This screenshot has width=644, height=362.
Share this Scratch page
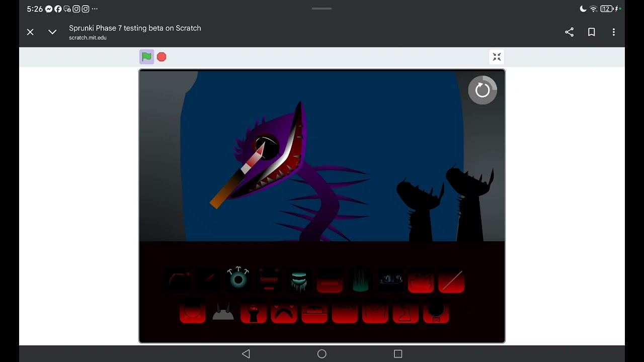coord(569,32)
